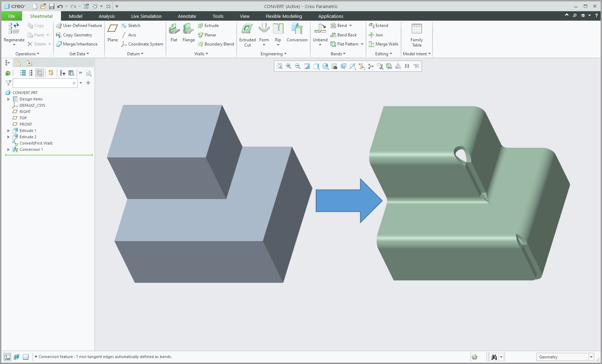Click the Copy Geometry button
Viewport: 602px width, 364px height.
point(74,35)
